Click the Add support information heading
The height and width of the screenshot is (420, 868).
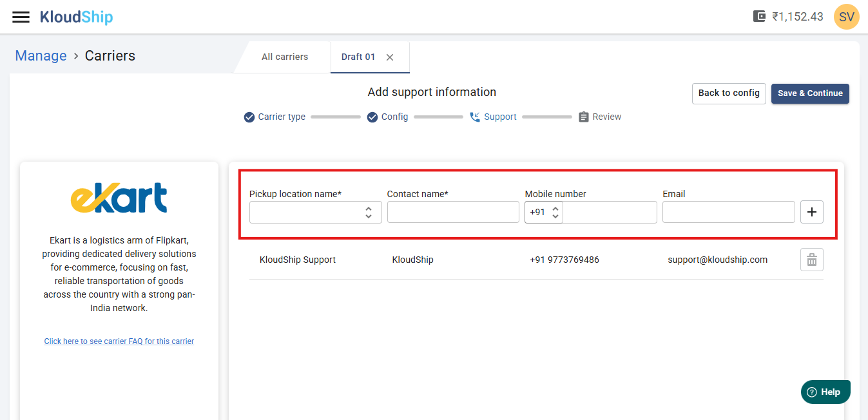click(432, 92)
